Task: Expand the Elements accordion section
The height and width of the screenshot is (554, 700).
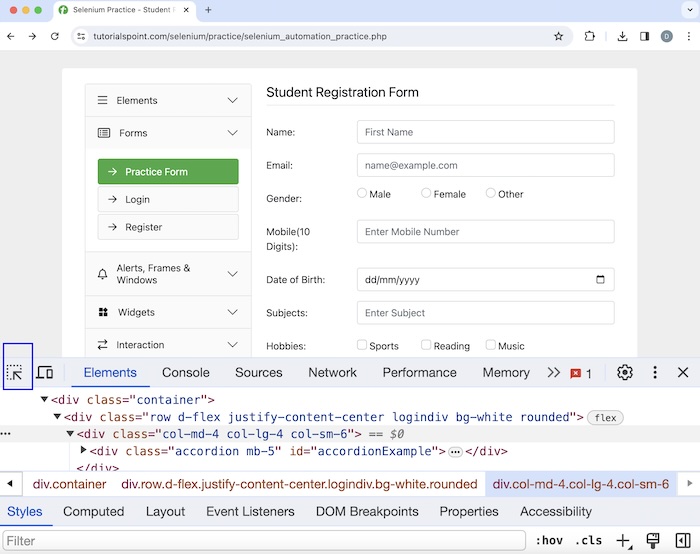Action: pos(168,100)
